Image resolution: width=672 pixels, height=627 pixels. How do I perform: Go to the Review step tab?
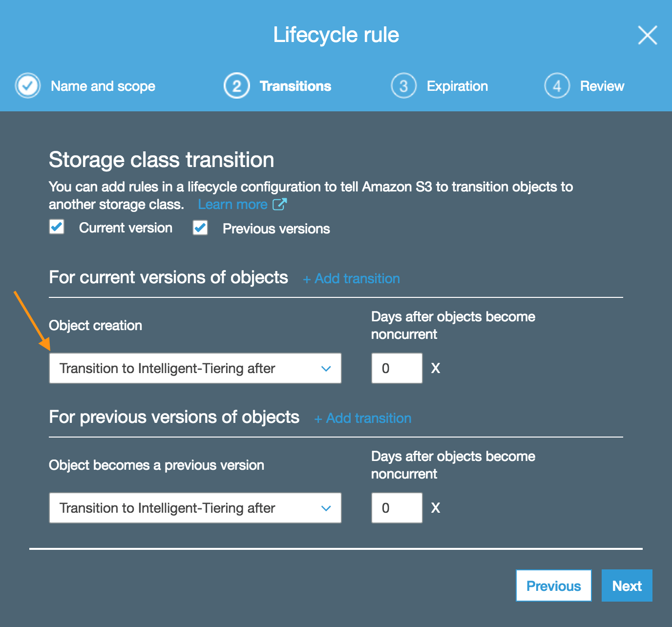[x=602, y=86]
